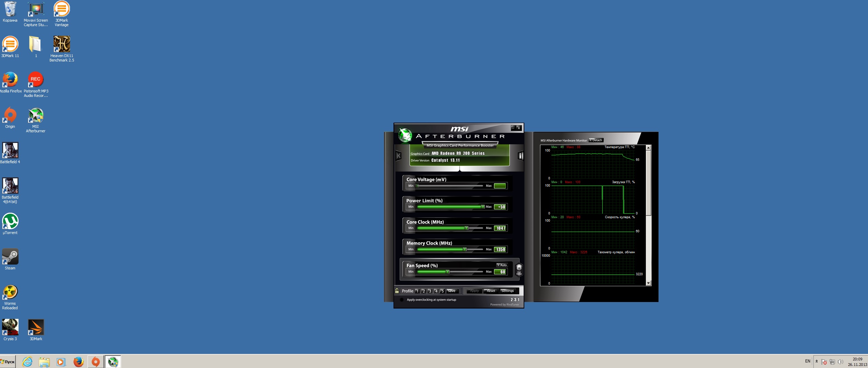Click the Fan Speed slider handle
The image size is (868, 368).
coord(448,272)
